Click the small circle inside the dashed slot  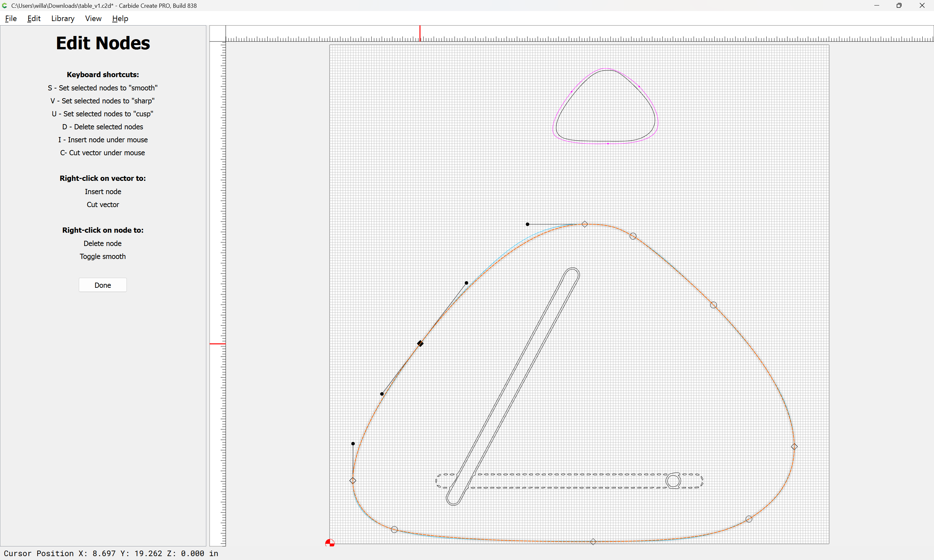[673, 481]
